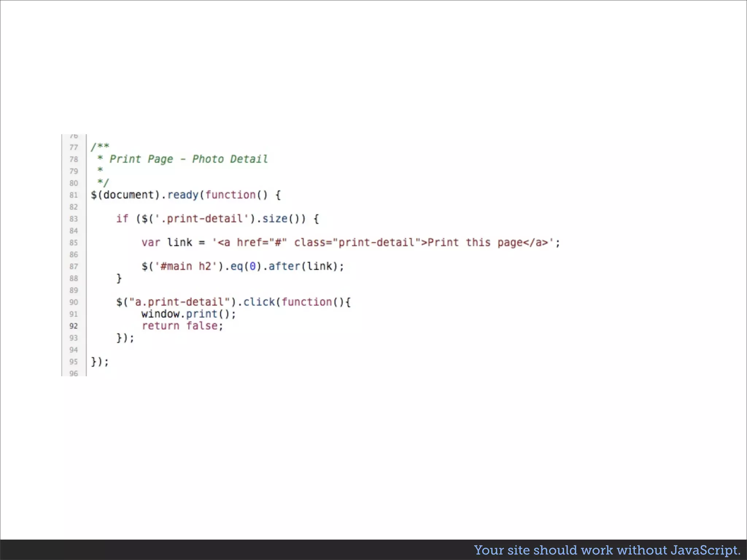Image resolution: width=747 pixels, height=560 pixels.
Task: Click line number 83 in the gutter
Action: click(74, 219)
